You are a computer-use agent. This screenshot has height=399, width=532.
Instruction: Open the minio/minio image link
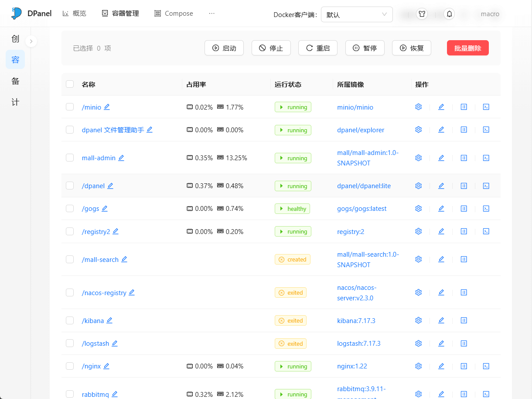pyautogui.click(x=355, y=107)
